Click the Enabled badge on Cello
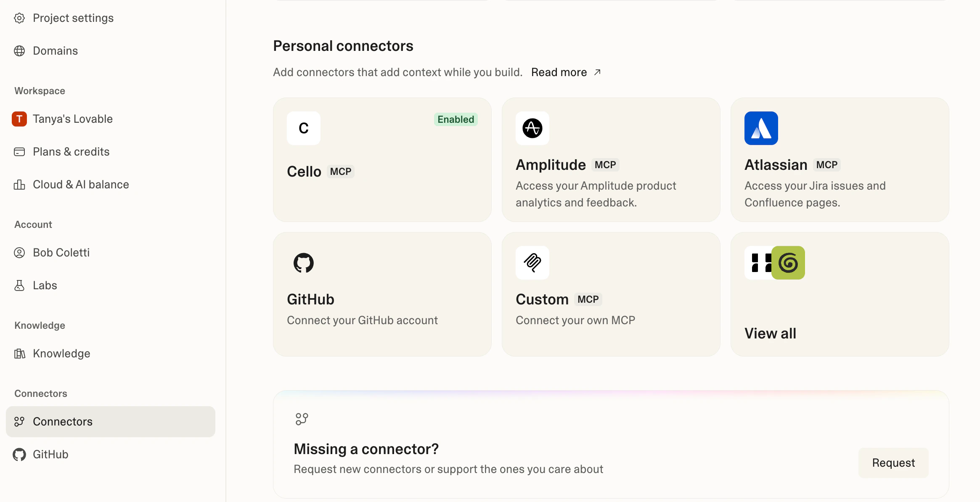 (x=456, y=119)
